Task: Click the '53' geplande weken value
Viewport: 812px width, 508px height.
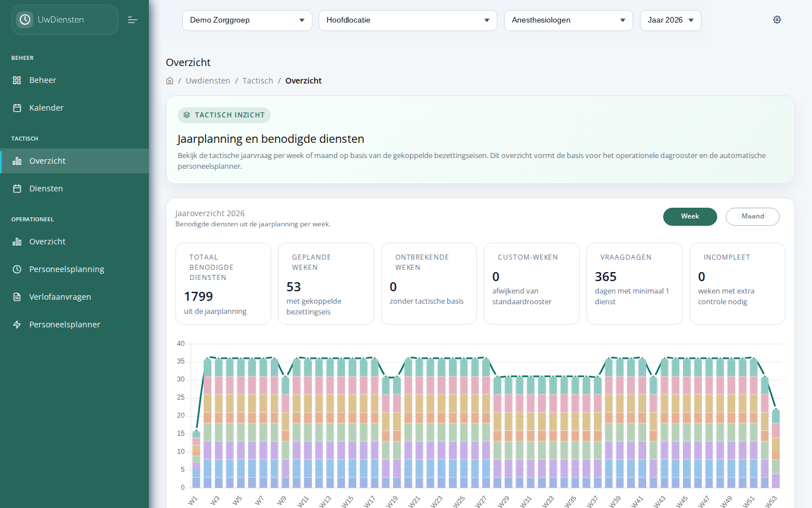Action: tap(294, 287)
